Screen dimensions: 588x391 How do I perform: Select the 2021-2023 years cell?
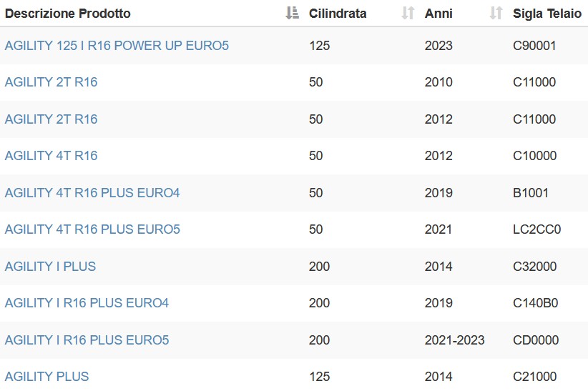[x=454, y=340]
